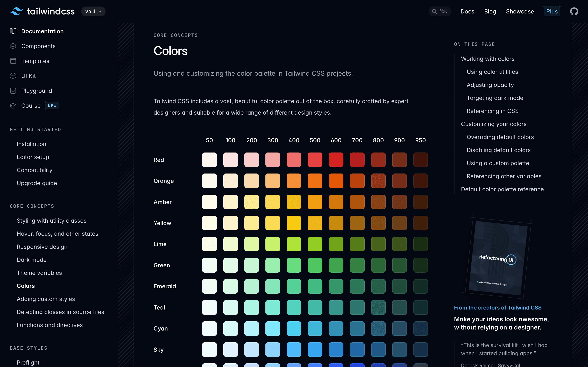Jump to Adjusting opacity section
The width and height of the screenshot is (588, 367).
pyautogui.click(x=490, y=85)
